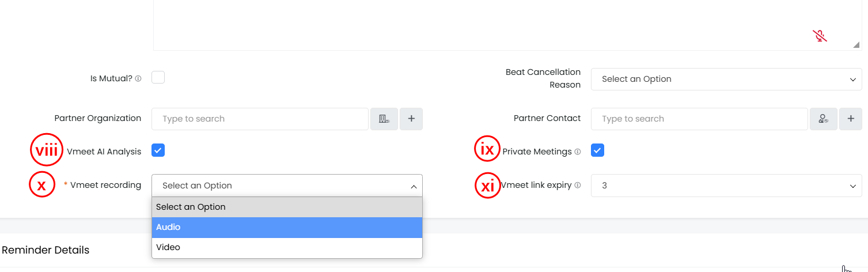This screenshot has width=868, height=272.
Task: Collapse the Vmeet recording dropdown
Action: coord(287,186)
